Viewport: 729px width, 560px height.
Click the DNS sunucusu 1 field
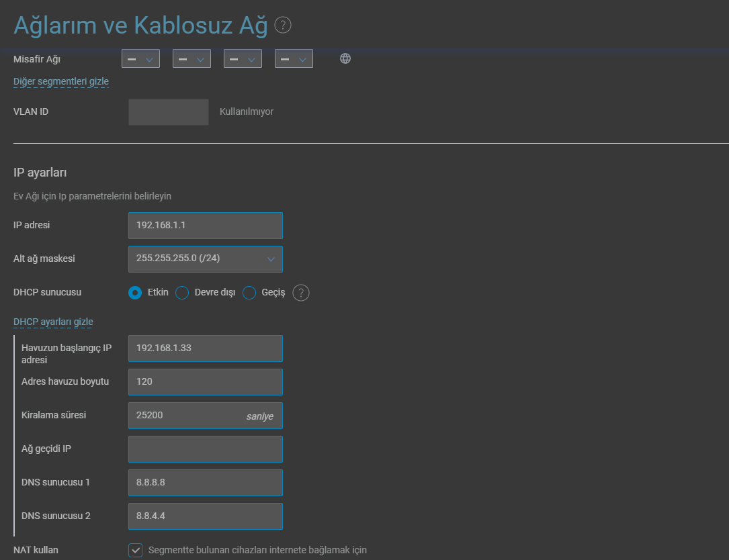[205, 483]
